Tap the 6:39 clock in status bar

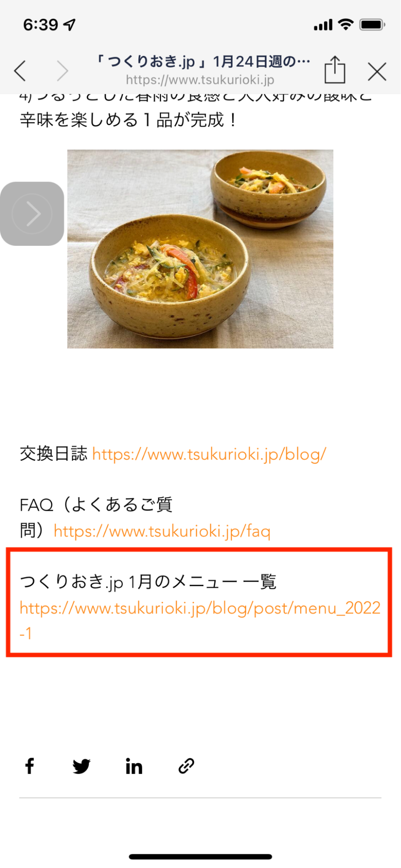[x=40, y=25]
